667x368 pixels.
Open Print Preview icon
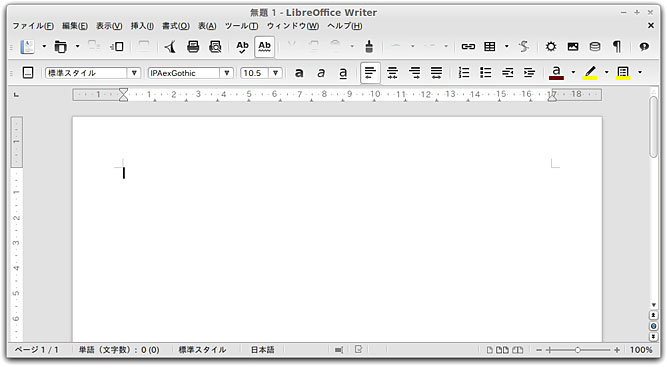coord(215,46)
